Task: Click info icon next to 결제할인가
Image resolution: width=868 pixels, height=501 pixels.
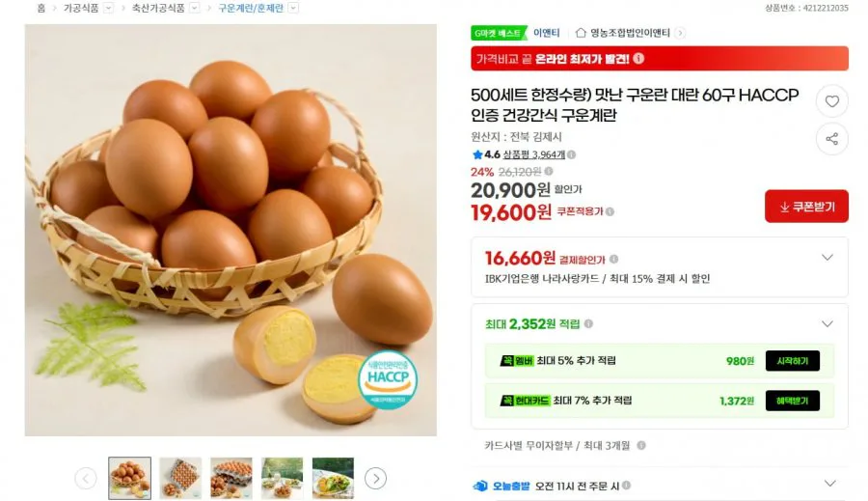Action: coord(614,260)
